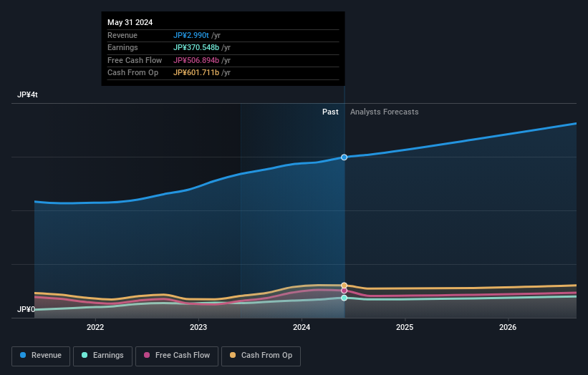Select the pink Free Cash Flow data point
The image size is (588, 375).
tap(344, 291)
